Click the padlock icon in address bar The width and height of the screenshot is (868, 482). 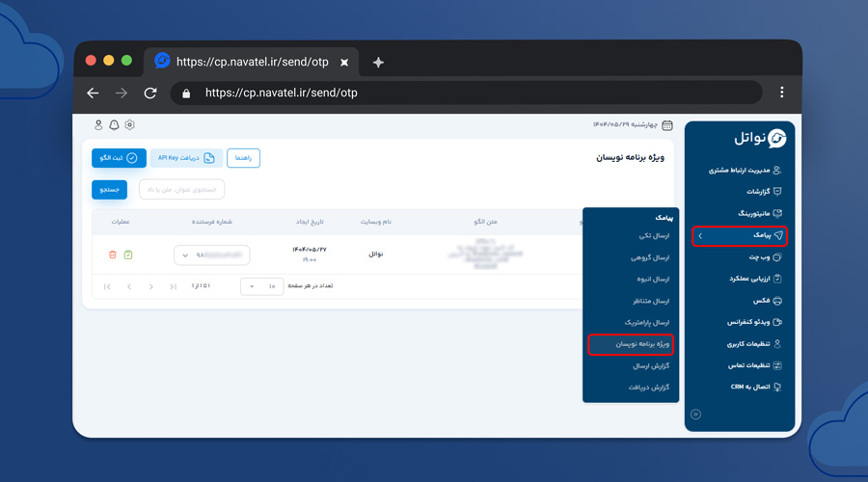pos(186,94)
